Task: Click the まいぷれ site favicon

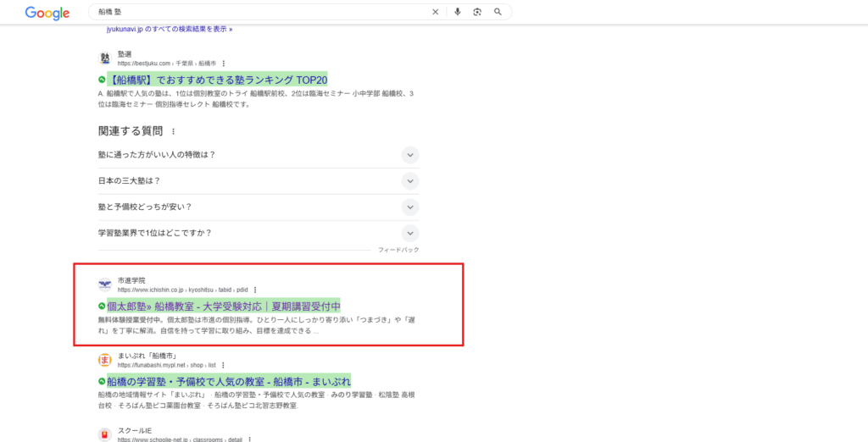Action: [105, 360]
